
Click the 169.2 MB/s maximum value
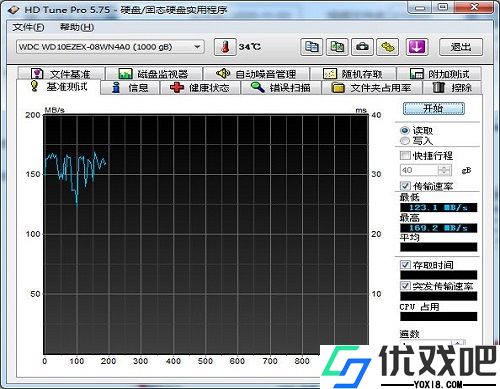pos(438,228)
